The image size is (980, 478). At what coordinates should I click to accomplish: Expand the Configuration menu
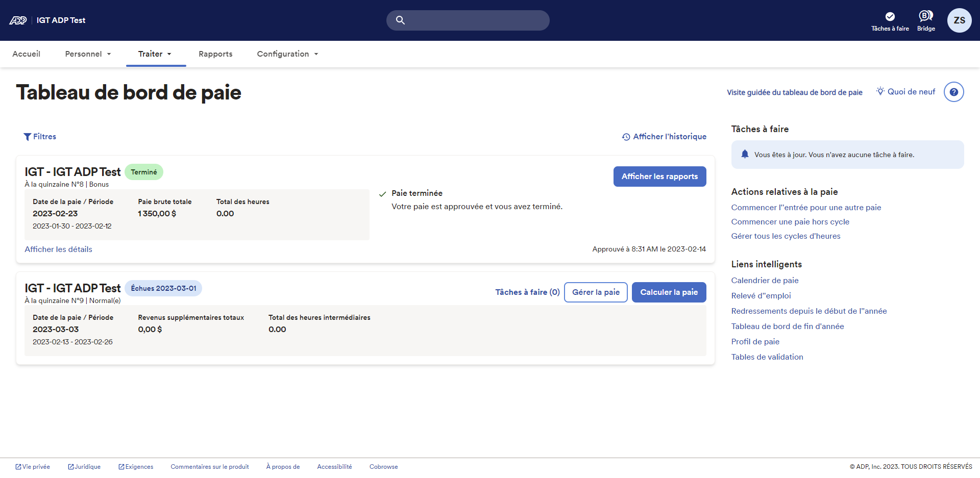[x=287, y=54]
